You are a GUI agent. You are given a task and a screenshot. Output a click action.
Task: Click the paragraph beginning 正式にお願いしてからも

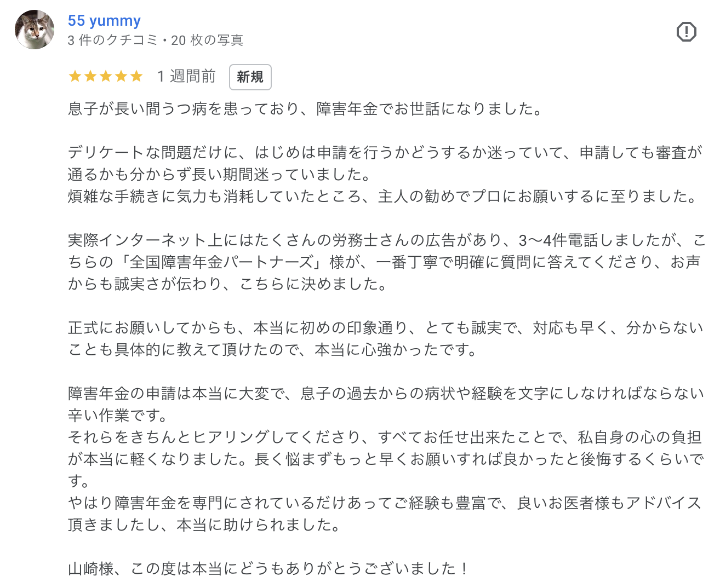pos(386,339)
